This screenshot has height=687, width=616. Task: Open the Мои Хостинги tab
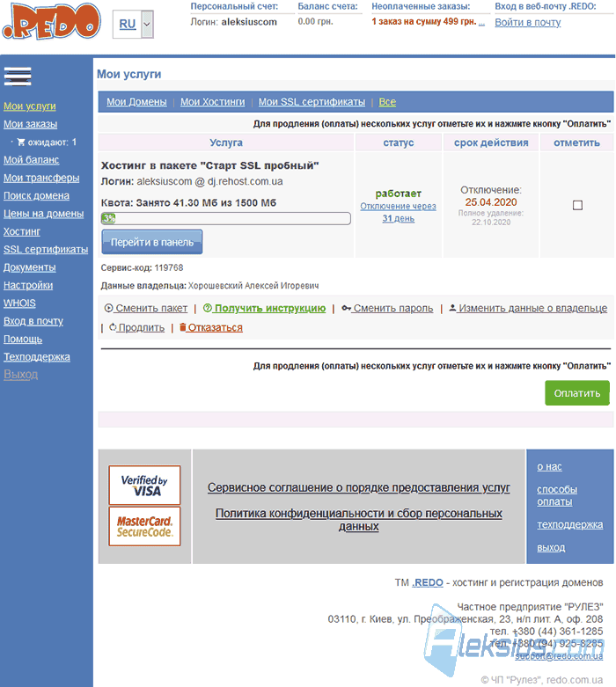coord(213,102)
